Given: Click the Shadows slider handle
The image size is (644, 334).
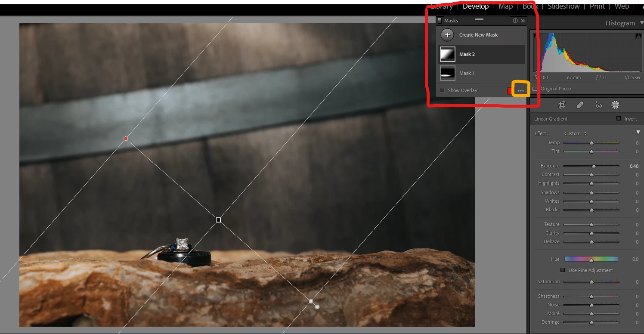Looking at the screenshot, I should point(591,193).
